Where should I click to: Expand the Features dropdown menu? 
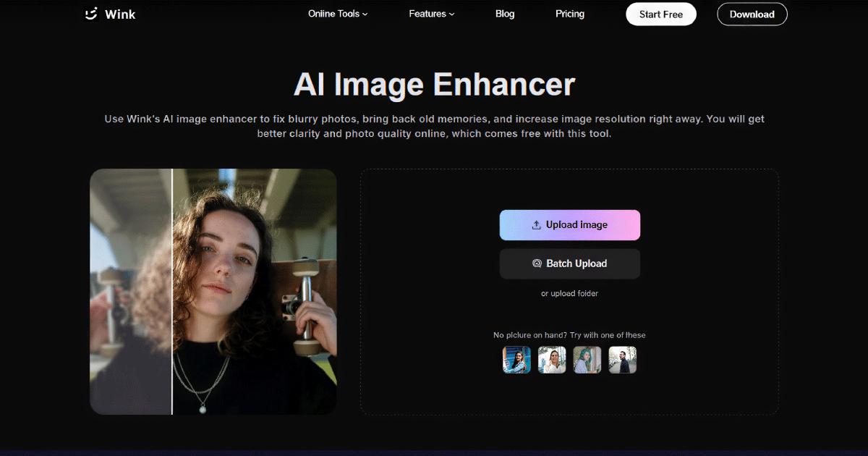point(431,14)
